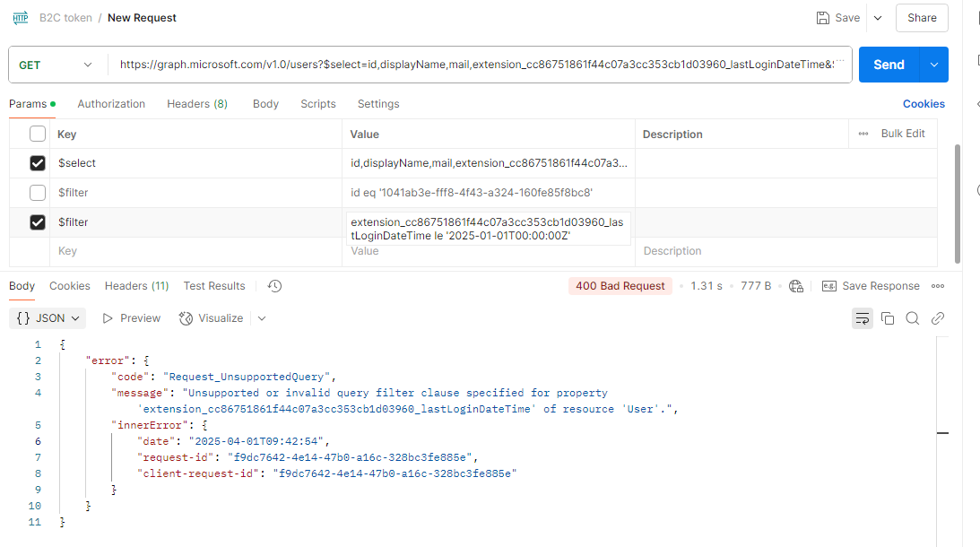The height and width of the screenshot is (547, 980).
Task: Click Save Response text button
Action: tap(880, 286)
